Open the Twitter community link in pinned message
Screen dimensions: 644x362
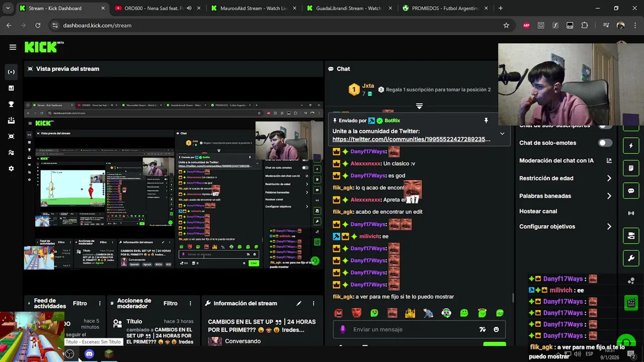[411, 139]
